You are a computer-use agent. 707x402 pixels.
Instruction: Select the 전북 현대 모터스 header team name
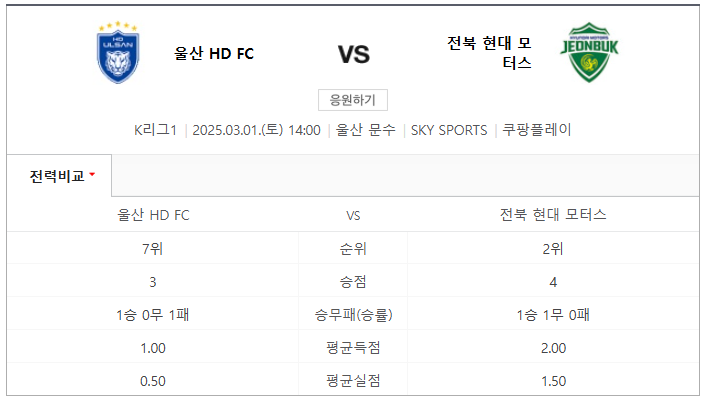(x=489, y=53)
